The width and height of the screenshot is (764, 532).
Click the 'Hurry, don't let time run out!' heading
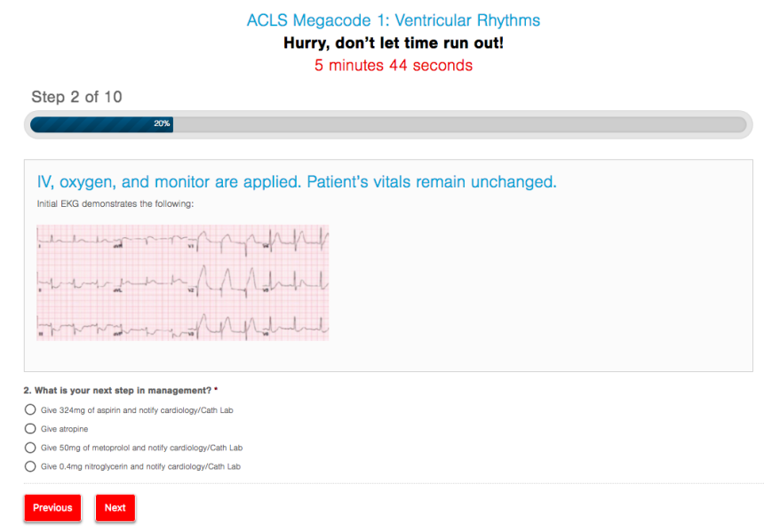click(382, 43)
